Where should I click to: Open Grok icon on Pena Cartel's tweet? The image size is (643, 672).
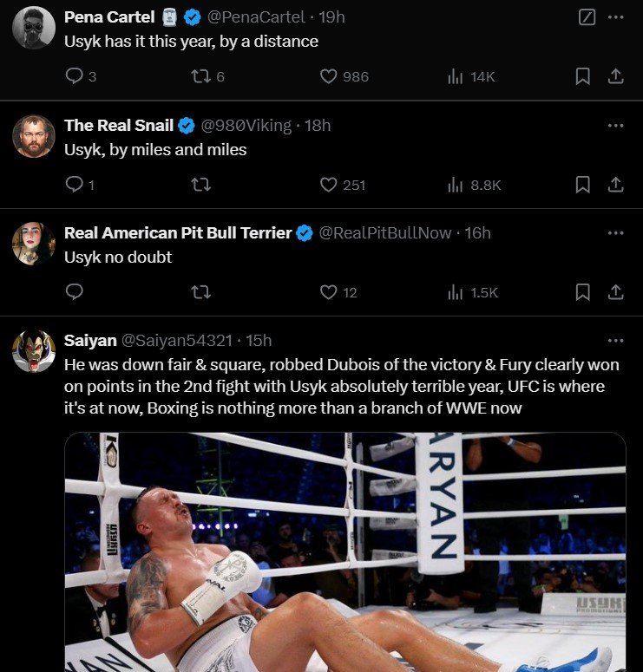click(x=587, y=17)
